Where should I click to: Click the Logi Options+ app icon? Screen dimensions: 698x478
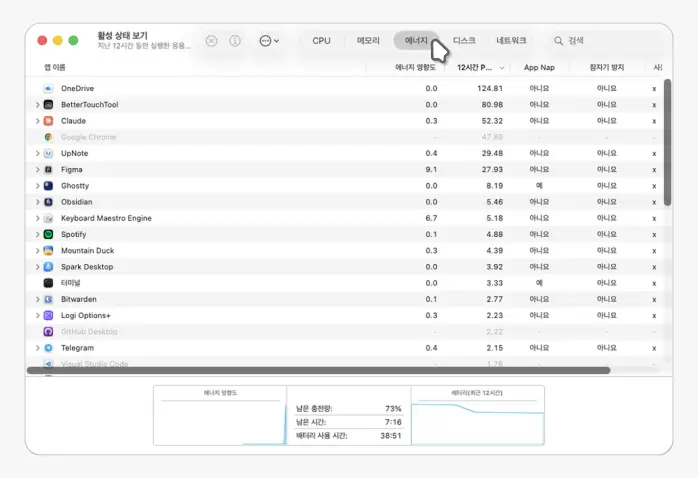(48, 316)
